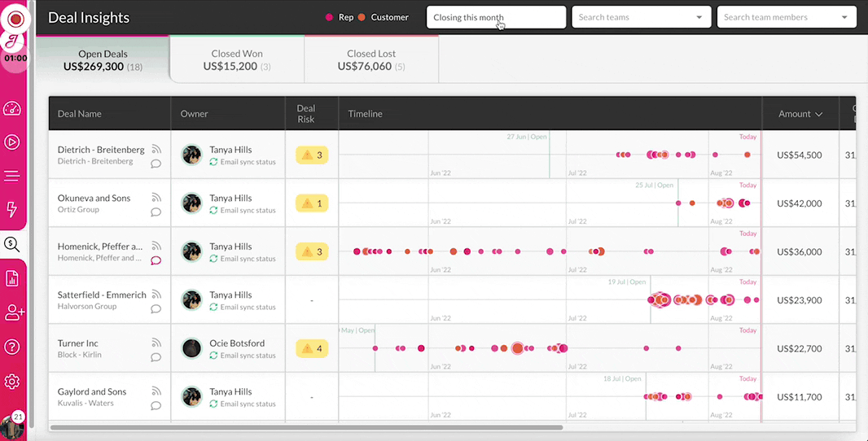
Task: Click the horizontal scrollbar below the table
Action: [x=306, y=427]
